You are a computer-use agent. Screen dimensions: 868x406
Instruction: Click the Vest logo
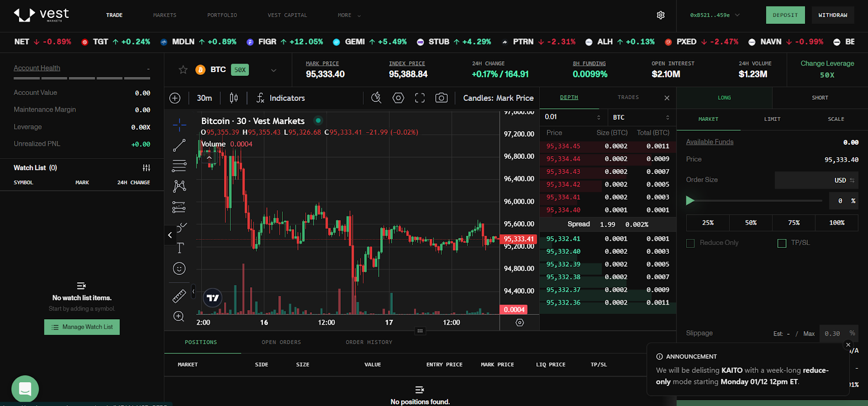tap(41, 15)
